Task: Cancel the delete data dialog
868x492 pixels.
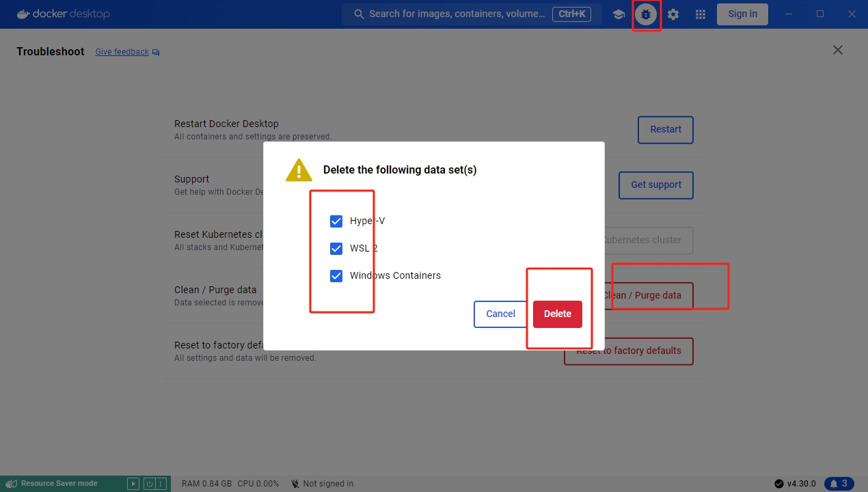Action: [500, 314]
